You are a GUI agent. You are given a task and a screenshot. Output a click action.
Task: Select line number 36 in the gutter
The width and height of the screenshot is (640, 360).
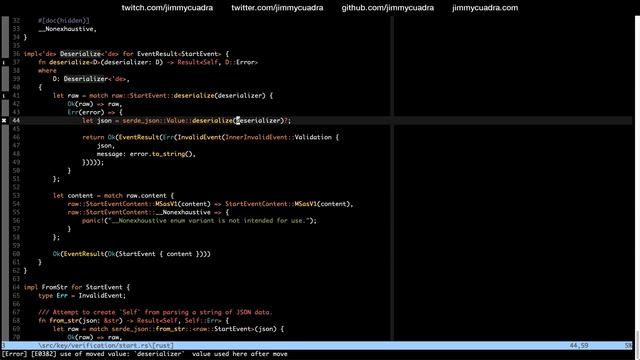tap(16, 54)
